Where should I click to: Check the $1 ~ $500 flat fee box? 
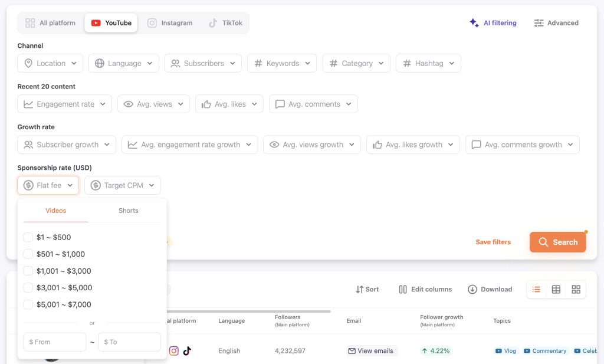click(x=28, y=237)
